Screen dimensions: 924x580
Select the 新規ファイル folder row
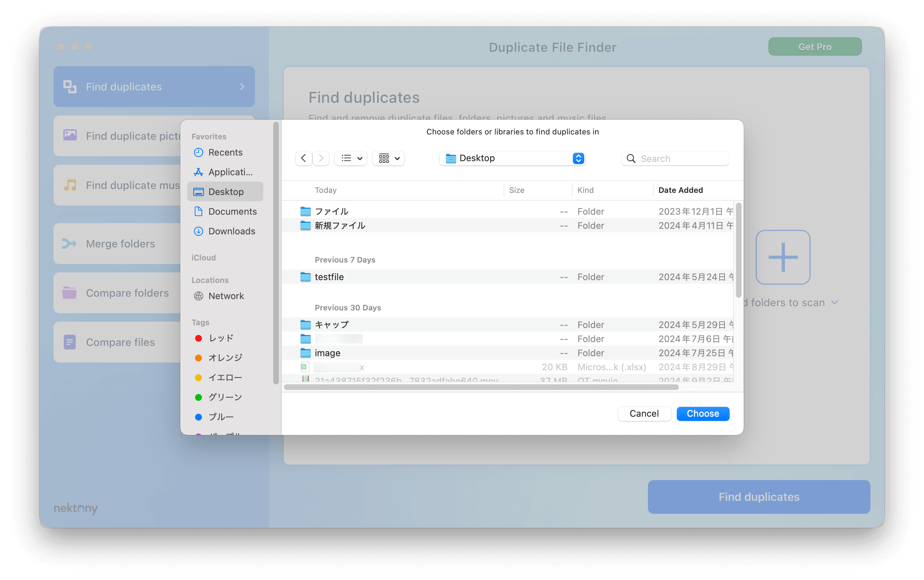tap(508, 226)
